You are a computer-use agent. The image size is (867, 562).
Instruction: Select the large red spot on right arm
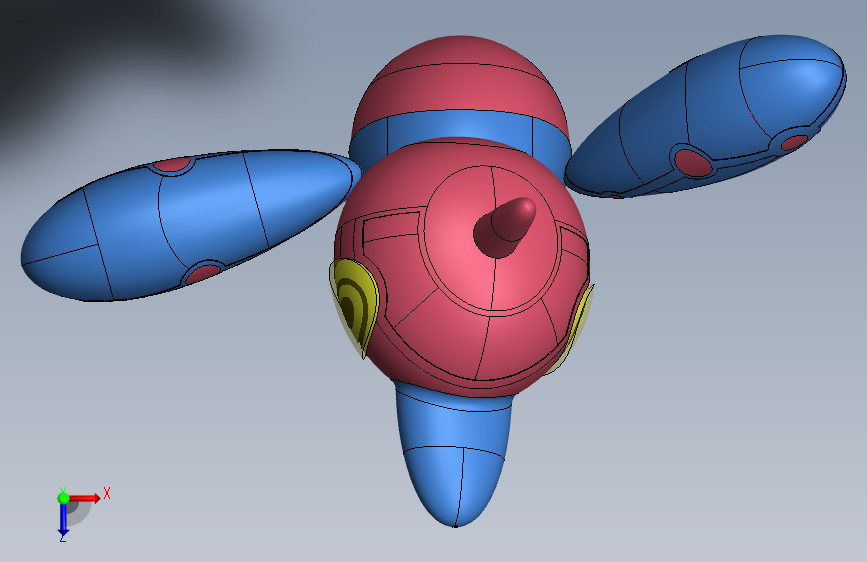click(x=693, y=162)
